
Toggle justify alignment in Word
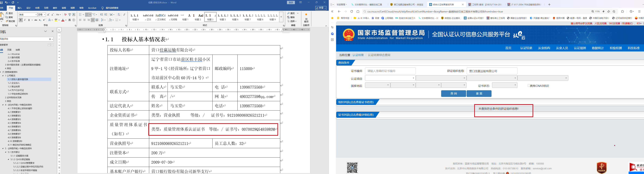[93, 20]
